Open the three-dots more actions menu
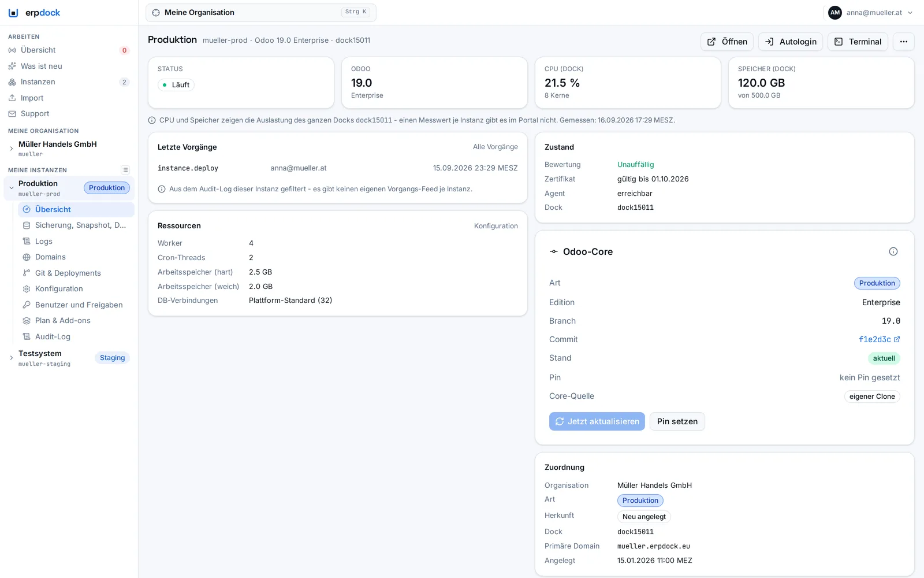The width and height of the screenshot is (924, 578). click(904, 42)
